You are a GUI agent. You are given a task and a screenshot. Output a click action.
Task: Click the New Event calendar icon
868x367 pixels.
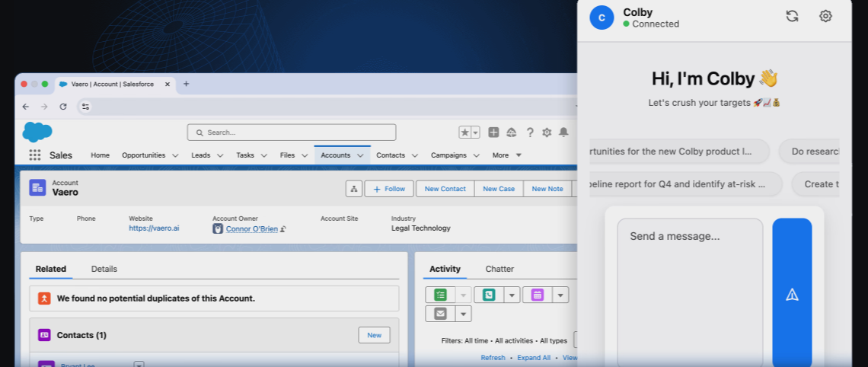[538, 295]
